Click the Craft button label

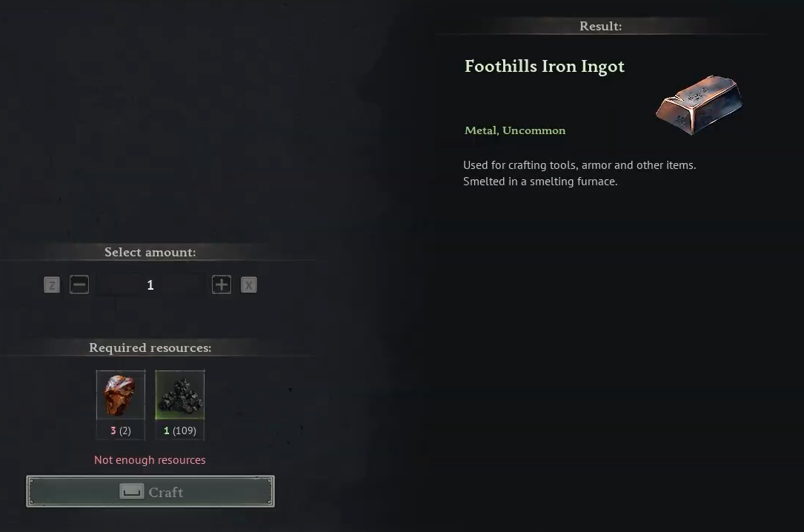(x=166, y=492)
